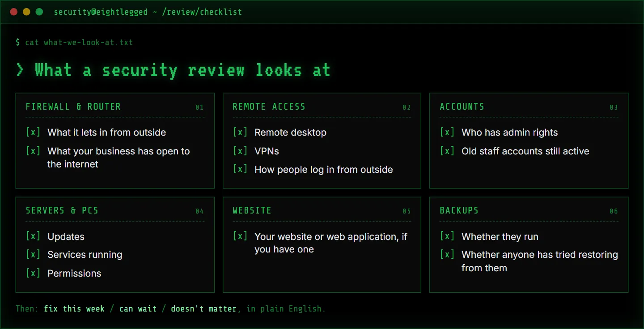Toggle checkbox for business open to the internet
The height and width of the screenshot is (329, 644).
[x=33, y=151]
